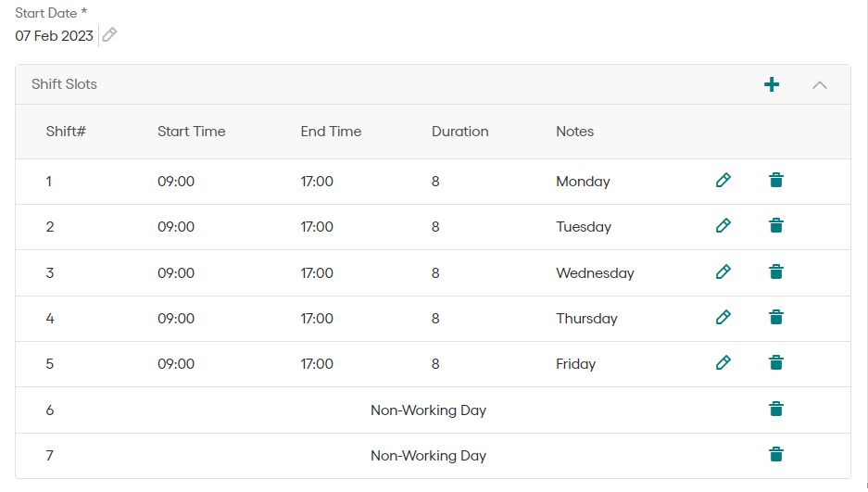868x492 pixels.
Task: Click the Duration column header
Action: point(459,132)
